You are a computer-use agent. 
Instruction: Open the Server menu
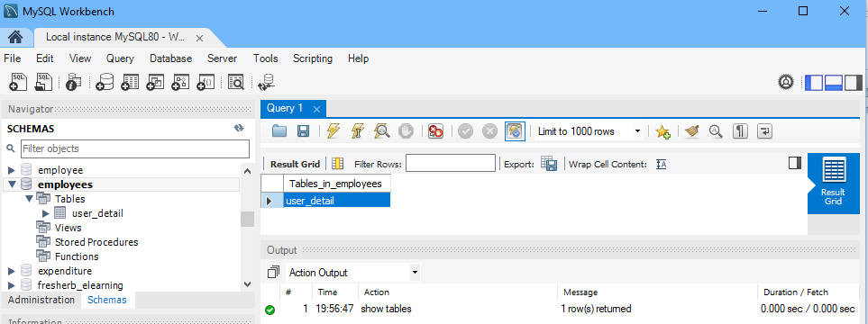[222, 58]
